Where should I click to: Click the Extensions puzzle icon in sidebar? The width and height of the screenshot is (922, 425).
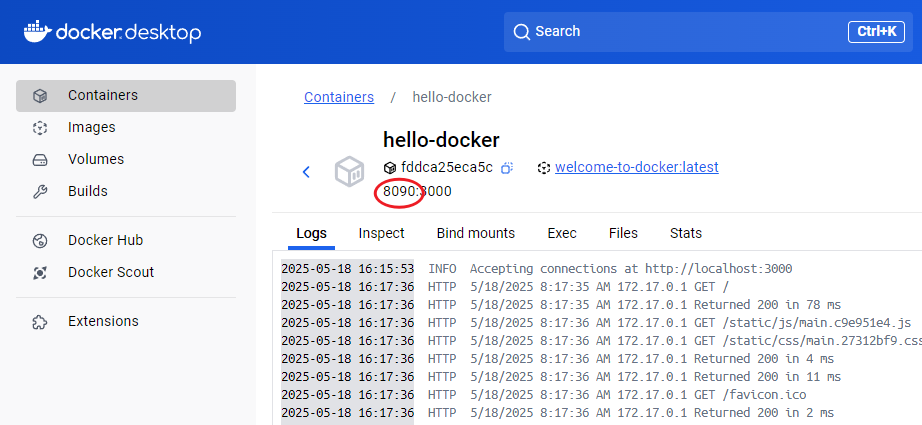point(39,322)
